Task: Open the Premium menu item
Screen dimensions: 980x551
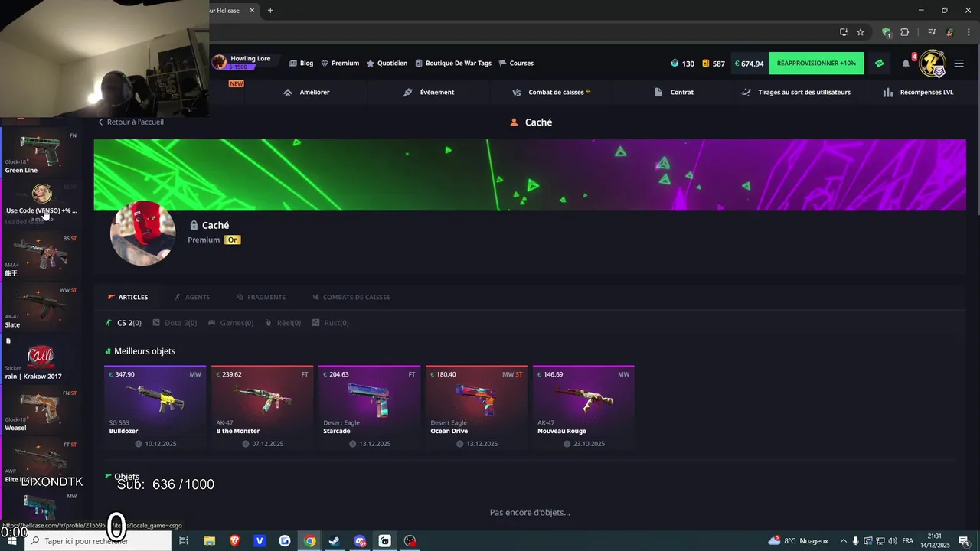Action: pyautogui.click(x=340, y=63)
